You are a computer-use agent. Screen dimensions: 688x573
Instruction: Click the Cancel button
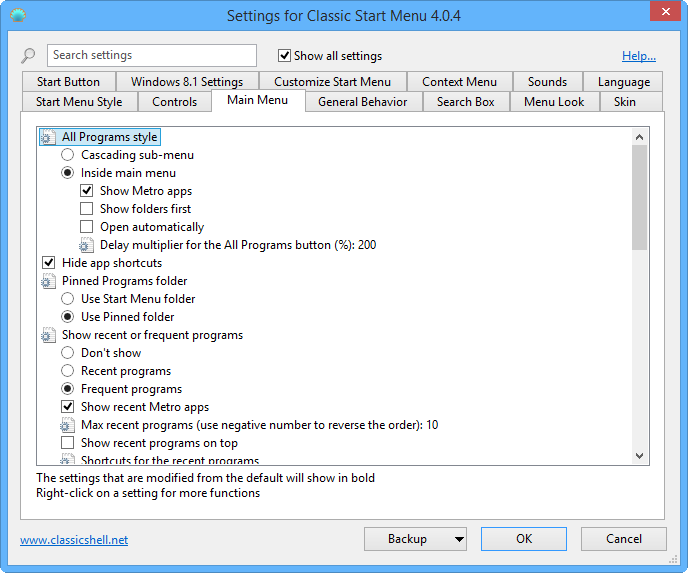point(624,539)
